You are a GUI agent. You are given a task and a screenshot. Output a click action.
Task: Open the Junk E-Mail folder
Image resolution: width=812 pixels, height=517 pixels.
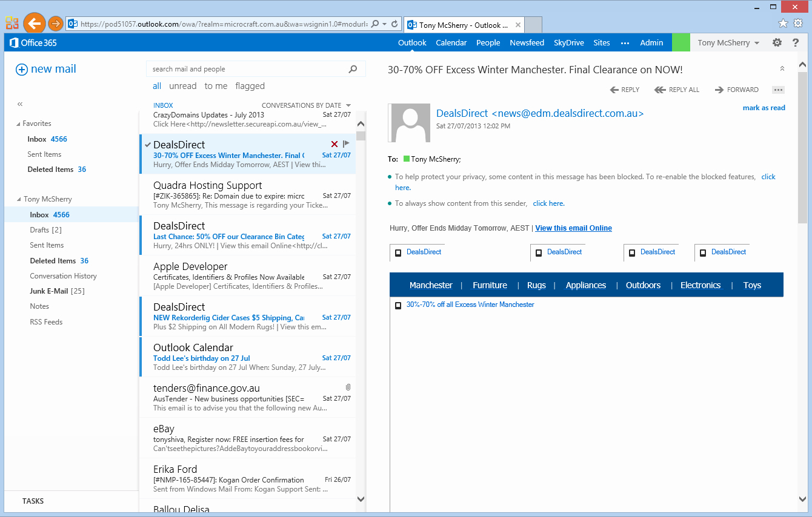tap(57, 291)
